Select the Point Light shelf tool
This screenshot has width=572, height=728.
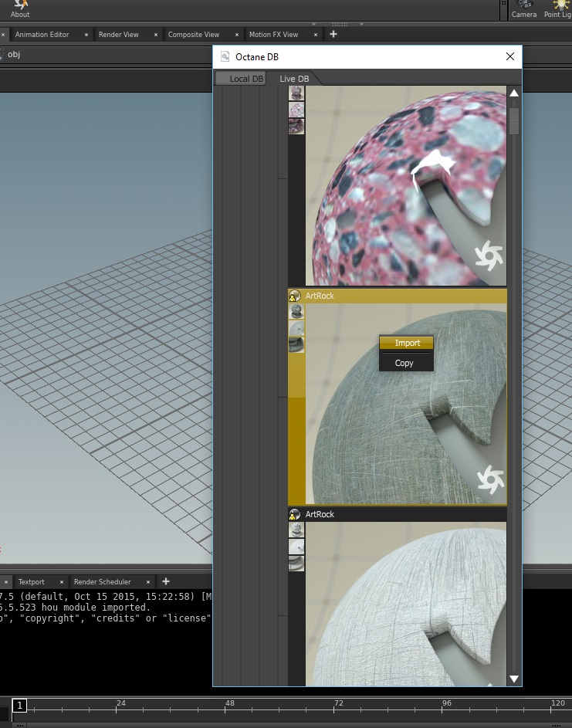tap(558, 9)
